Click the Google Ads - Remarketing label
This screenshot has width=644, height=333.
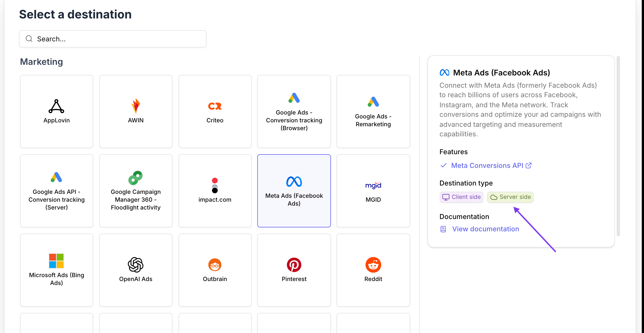click(373, 120)
